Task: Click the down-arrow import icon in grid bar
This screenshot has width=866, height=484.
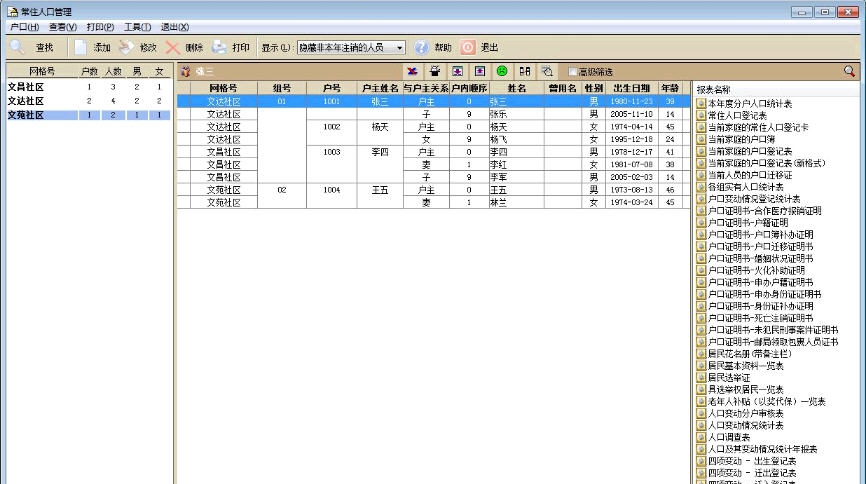Action: tap(457, 71)
